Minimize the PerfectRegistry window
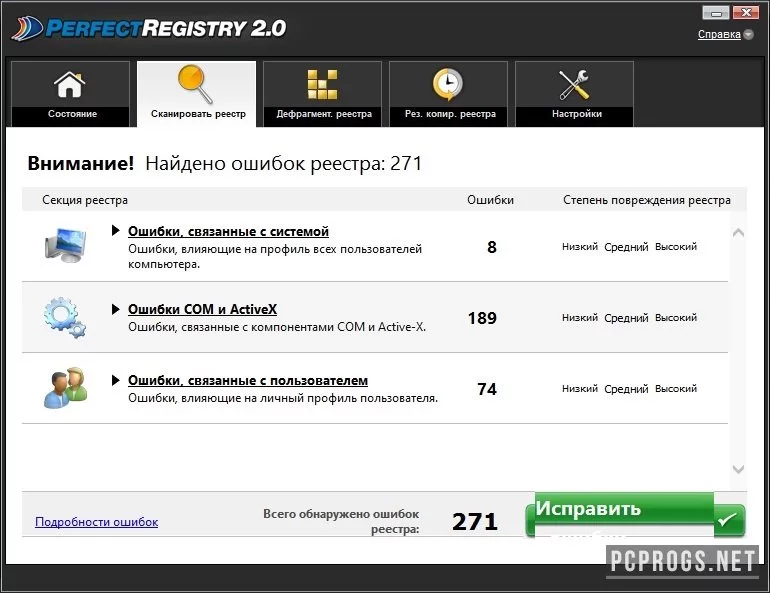 click(715, 12)
